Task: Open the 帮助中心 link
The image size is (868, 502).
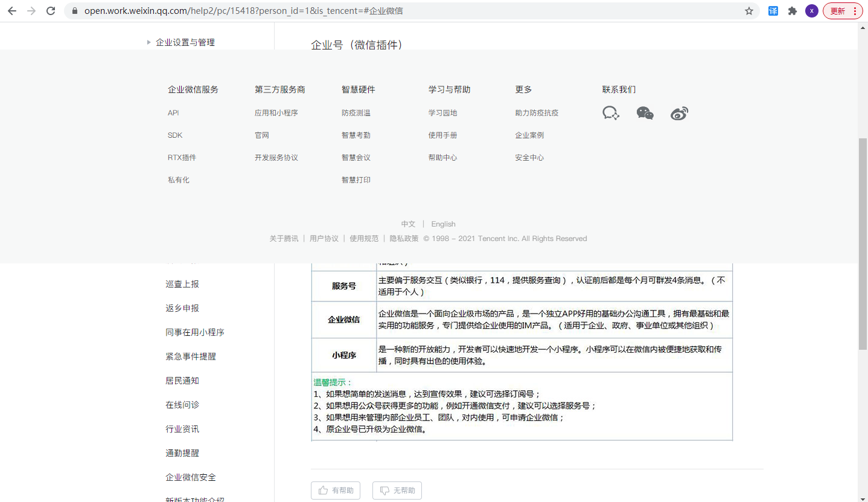Action: click(x=443, y=158)
